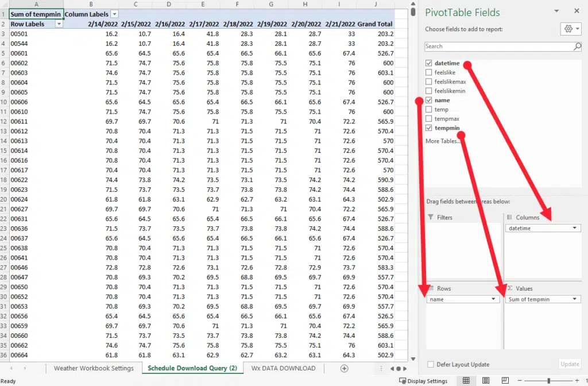Click the zoom out minus icon
588x386 pixels.
click(x=520, y=381)
